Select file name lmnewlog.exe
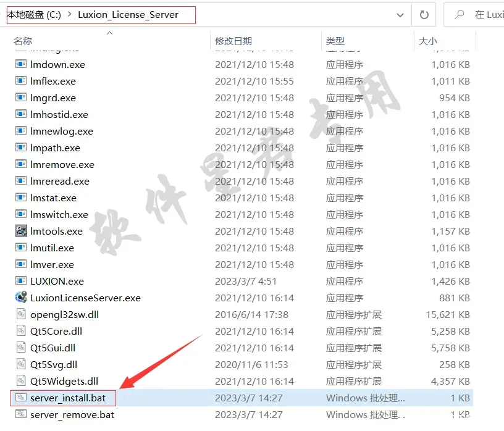Image resolution: width=504 pixels, height=431 pixels. [x=62, y=131]
